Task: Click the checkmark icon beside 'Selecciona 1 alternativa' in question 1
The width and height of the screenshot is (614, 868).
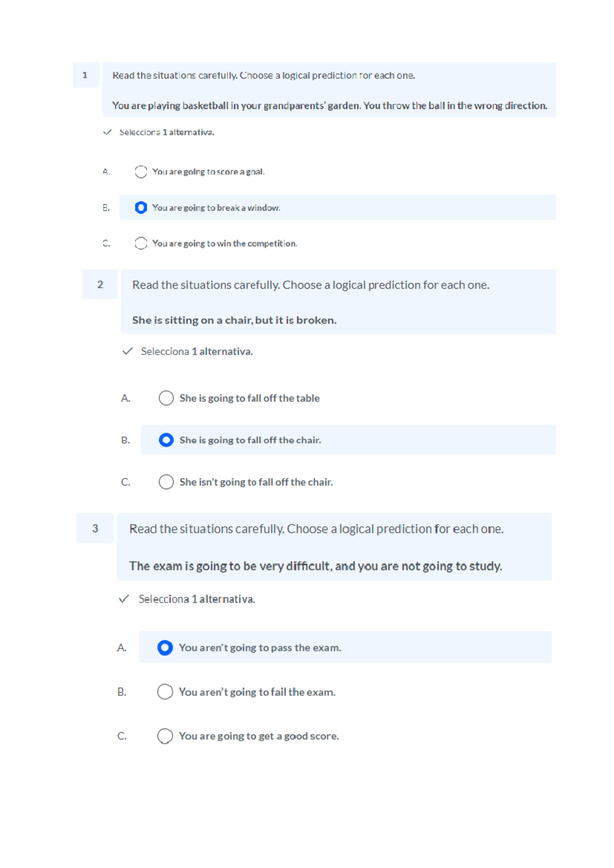Action: click(107, 133)
